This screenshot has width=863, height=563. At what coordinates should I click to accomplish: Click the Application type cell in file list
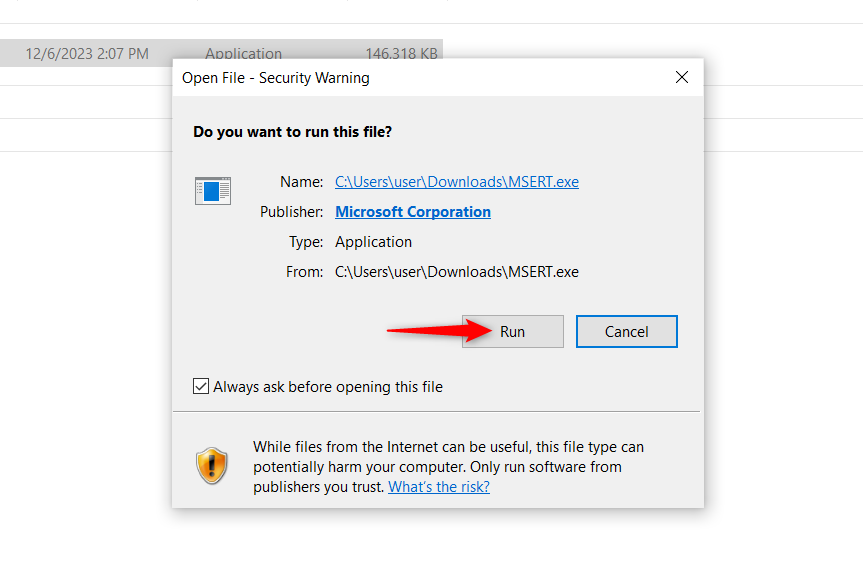pyautogui.click(x=243, y=54)
